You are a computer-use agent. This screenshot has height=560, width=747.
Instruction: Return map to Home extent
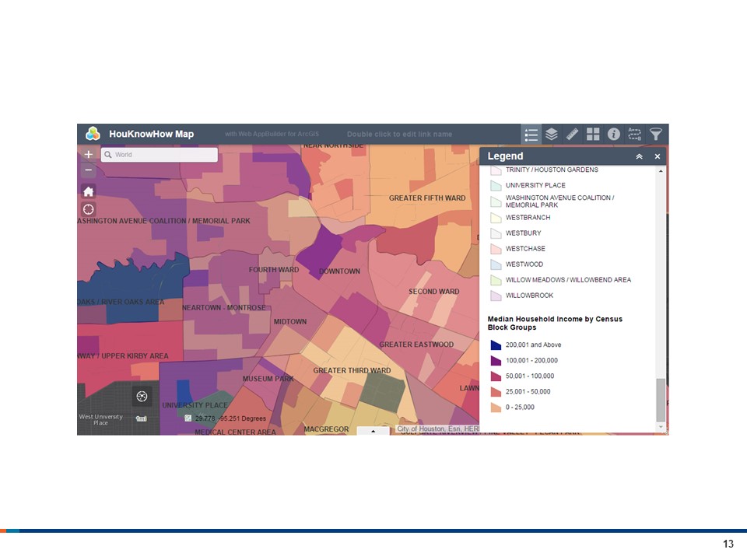click(x=88, y=191)
